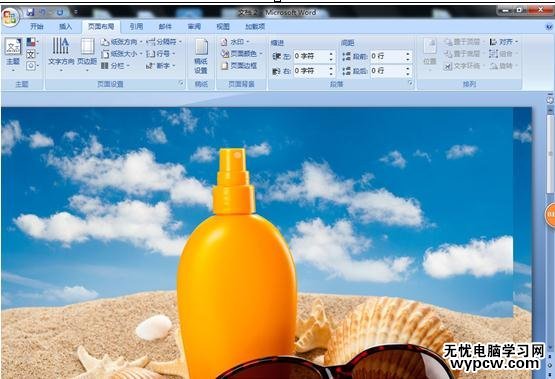The height and width of the screenshot is (379, 555).
Task: Click the vertical scrollbar thumb
Action: coord(550,154)
